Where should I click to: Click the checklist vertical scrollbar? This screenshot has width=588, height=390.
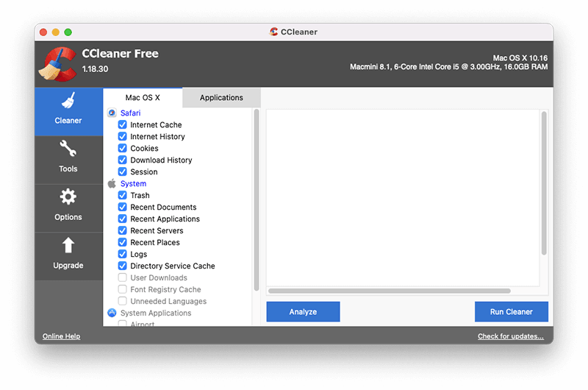(257, 200)
